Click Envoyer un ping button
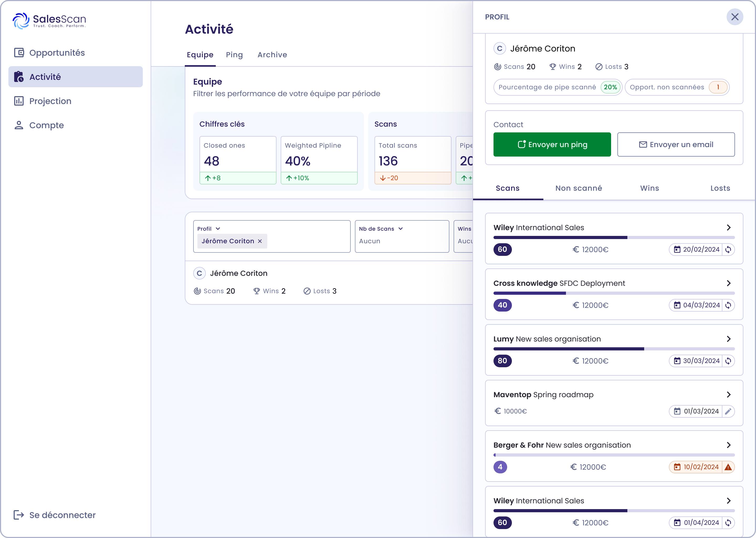756x538 pixels. tap(552, 144)
